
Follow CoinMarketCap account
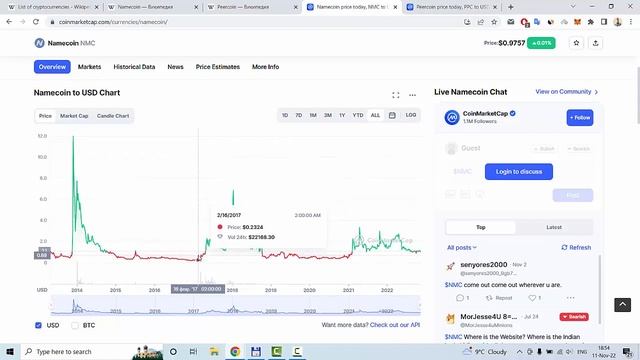[580, 118]
